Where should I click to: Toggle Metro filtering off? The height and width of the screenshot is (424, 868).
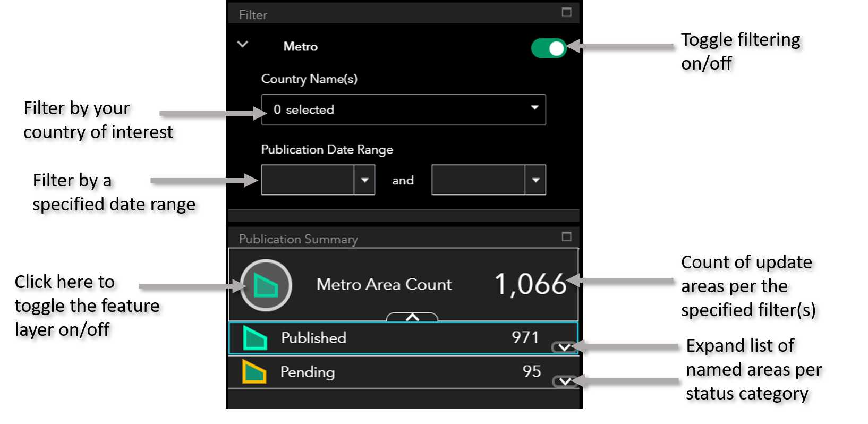549,48
